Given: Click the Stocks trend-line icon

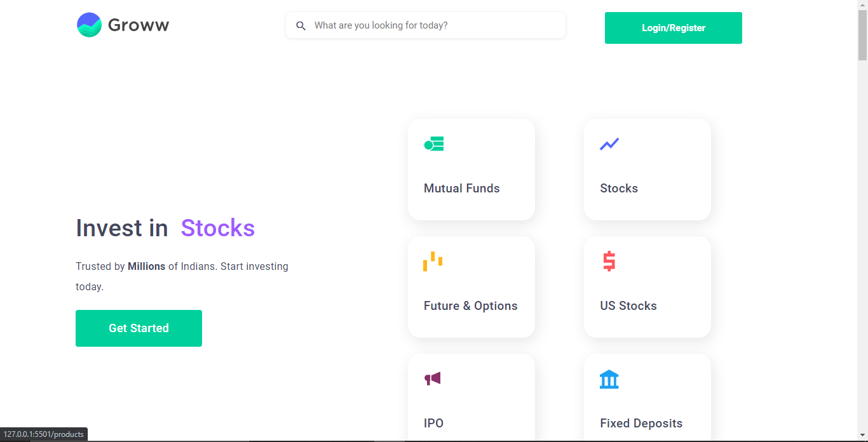Looking at the screenshot, I should click(x=609, y=144).
